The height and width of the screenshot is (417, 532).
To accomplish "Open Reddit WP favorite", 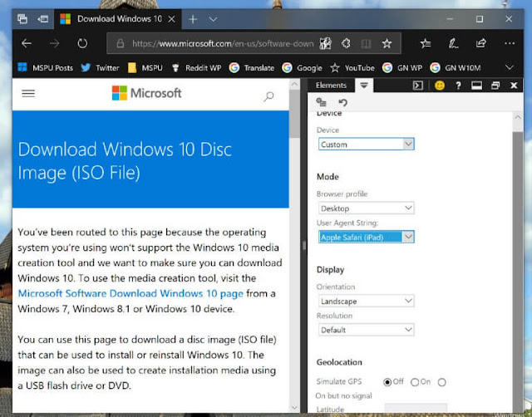I will pos(196,68).
